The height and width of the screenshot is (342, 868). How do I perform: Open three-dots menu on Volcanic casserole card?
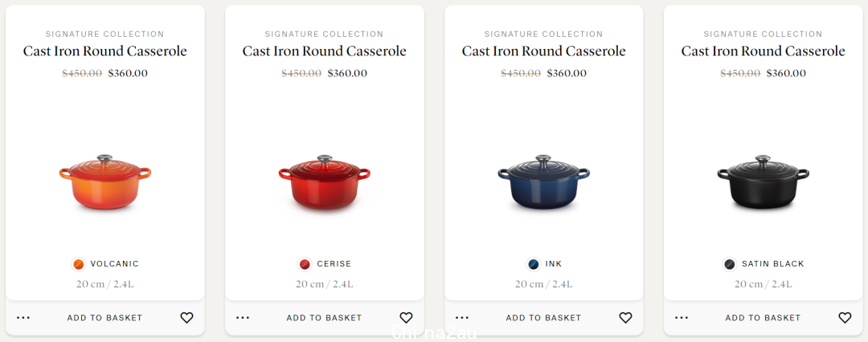coord(23,318)
